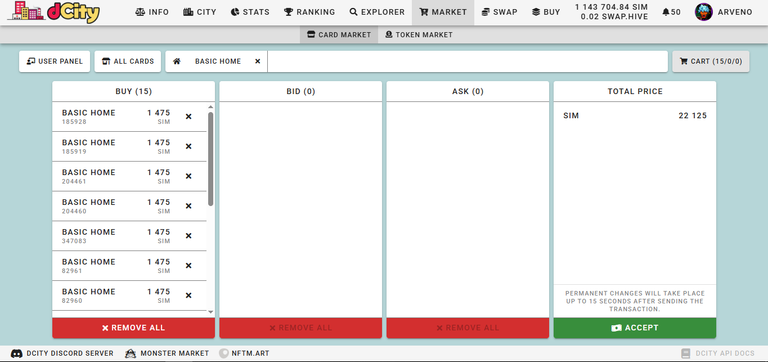Click the search filter input field
Image resolution: width=768 pixels, height=362 pixels.
(467, 62)
